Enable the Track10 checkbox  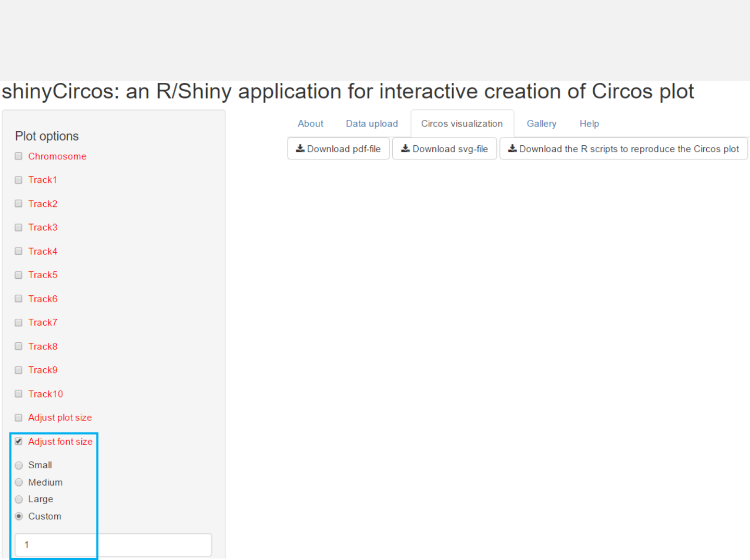[x=19, y=394]
